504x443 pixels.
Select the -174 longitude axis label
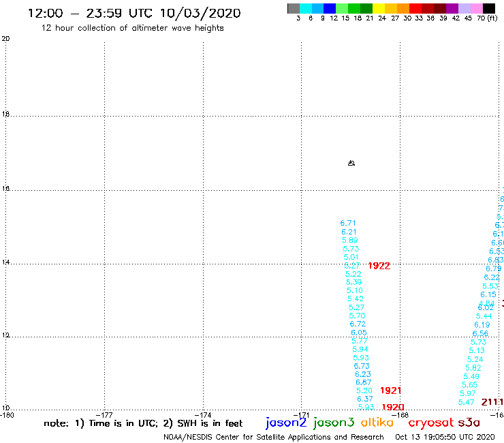pos(203,415)
